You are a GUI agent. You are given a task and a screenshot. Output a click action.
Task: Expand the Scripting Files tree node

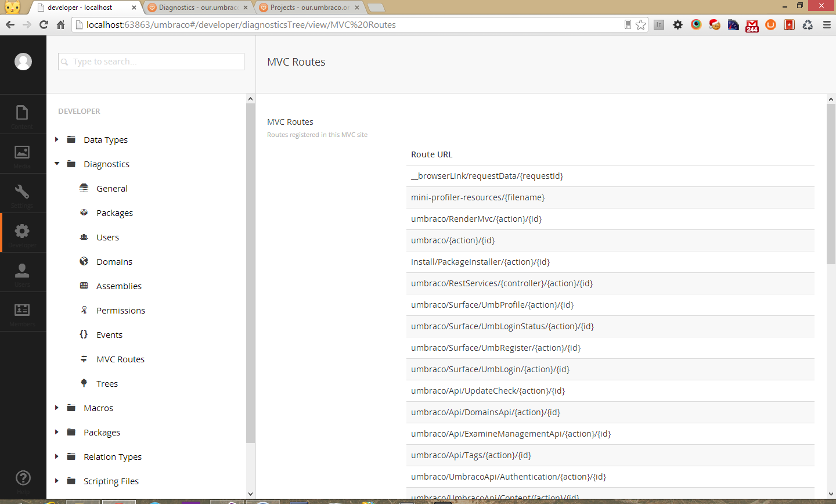(56, 481)
